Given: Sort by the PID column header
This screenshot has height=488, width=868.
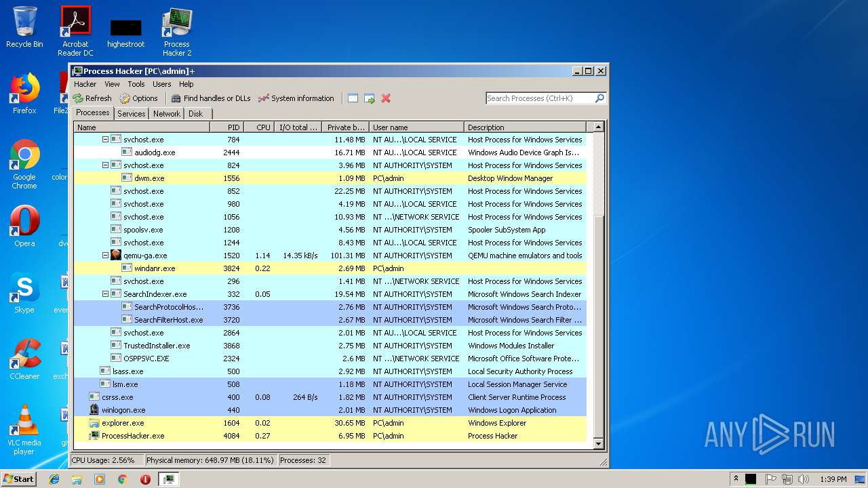Looking at the screenshot, I should pyautogui.click(x=226, y=127).
